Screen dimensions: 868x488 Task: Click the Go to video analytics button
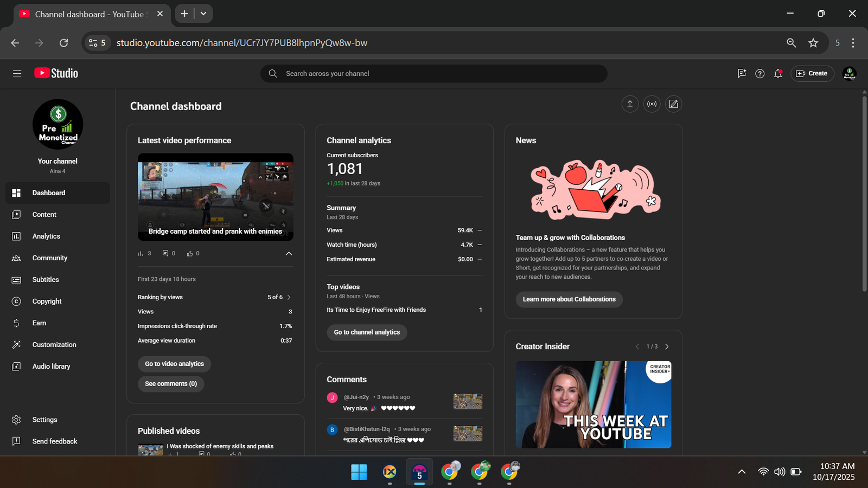(x=174, y=364)
